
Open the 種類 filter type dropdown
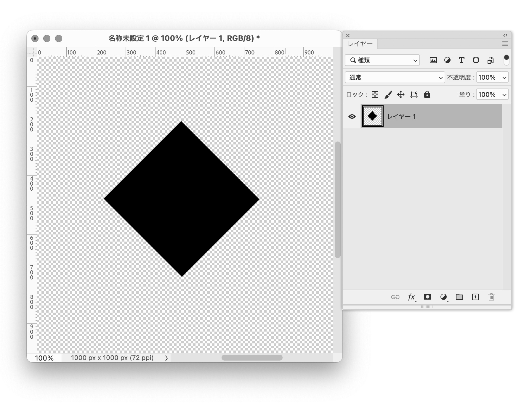pyautogui.click(x=382, y=60)
